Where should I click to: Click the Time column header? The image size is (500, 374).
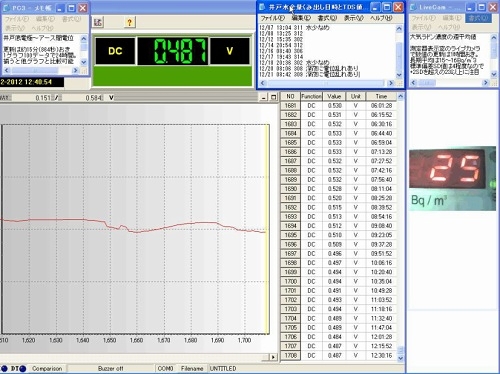point(381,96)
